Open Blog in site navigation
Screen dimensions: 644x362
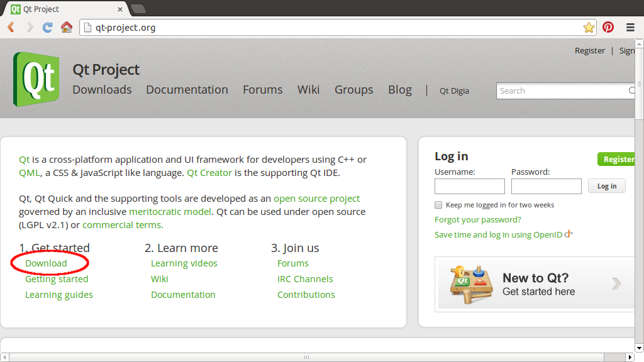(x=400, y=89)
